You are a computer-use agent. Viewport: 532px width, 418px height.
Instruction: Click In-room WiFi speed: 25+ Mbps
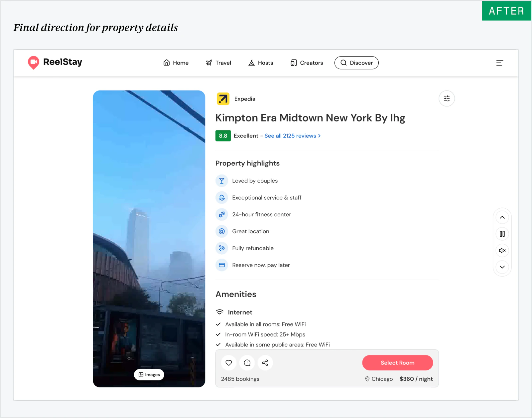tap(265, 334)
